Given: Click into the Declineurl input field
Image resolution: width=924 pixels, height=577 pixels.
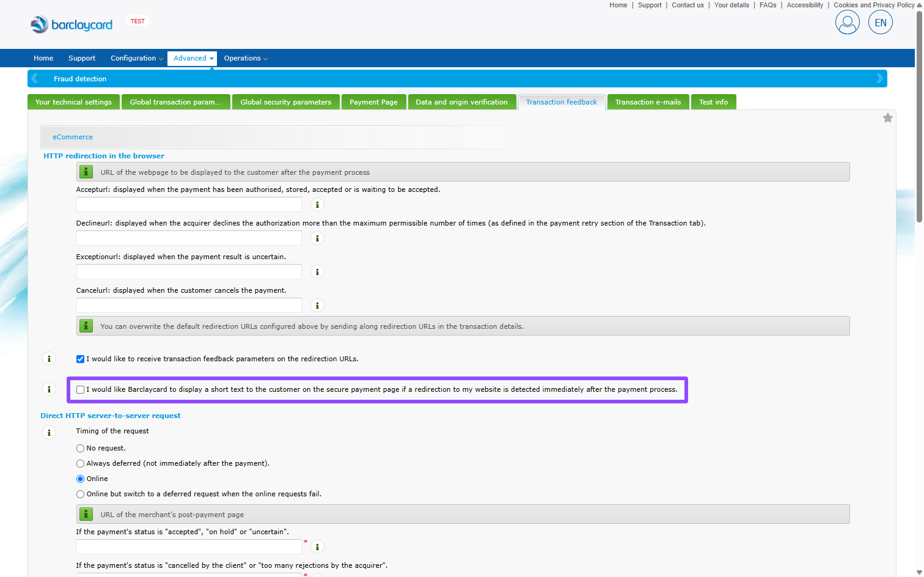Looking at the screenshot, I should tap(189, 238).
